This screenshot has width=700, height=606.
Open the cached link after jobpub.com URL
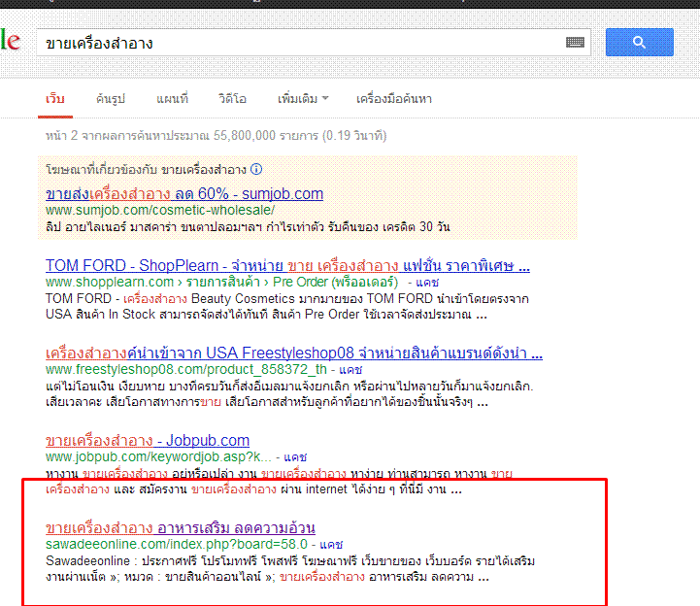coord(295,457)
